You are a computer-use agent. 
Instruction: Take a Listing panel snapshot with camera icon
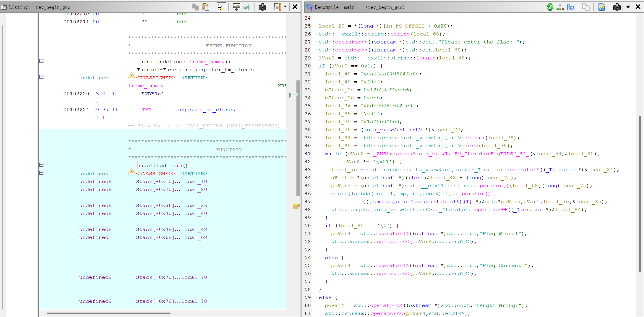pyautogui.click(x=262, y=7)
